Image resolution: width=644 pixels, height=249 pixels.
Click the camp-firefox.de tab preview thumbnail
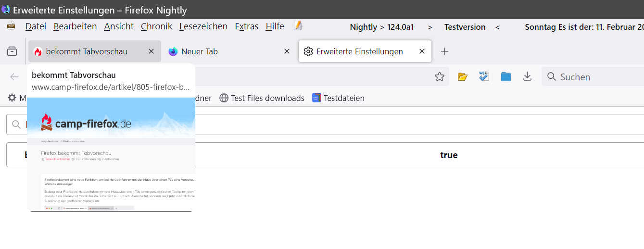(111, 154)
